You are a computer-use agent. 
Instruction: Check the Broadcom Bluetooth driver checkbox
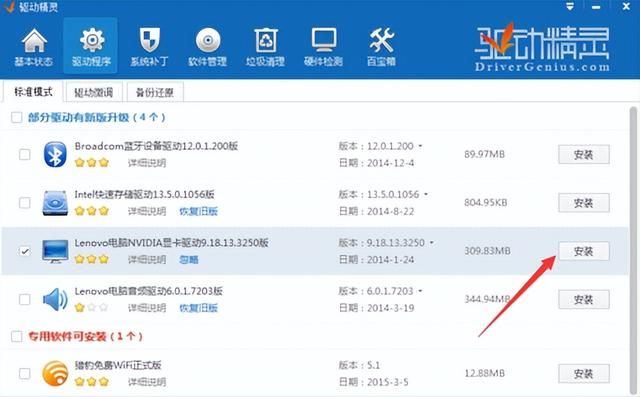coord(25,155)
